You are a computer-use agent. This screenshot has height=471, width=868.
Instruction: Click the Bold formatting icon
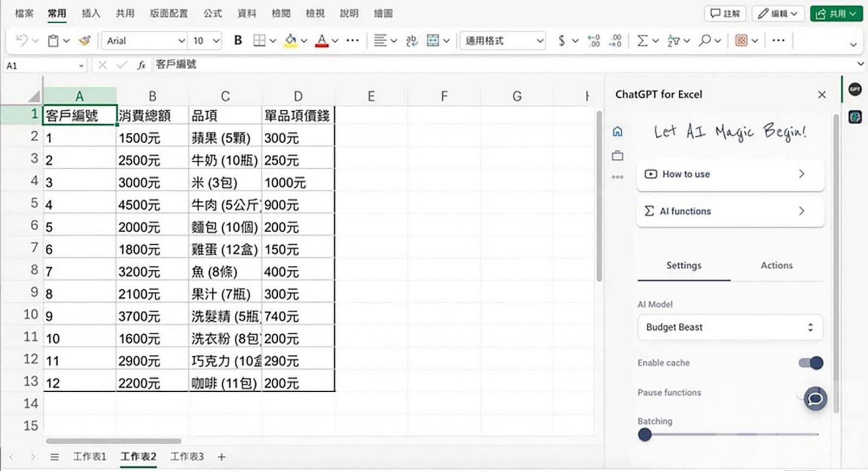238,41
